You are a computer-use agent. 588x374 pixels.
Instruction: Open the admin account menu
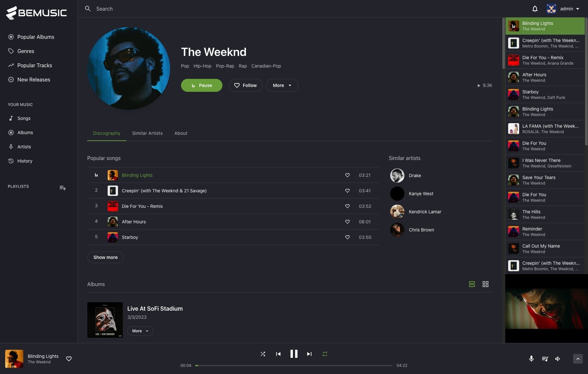[563, 9]
